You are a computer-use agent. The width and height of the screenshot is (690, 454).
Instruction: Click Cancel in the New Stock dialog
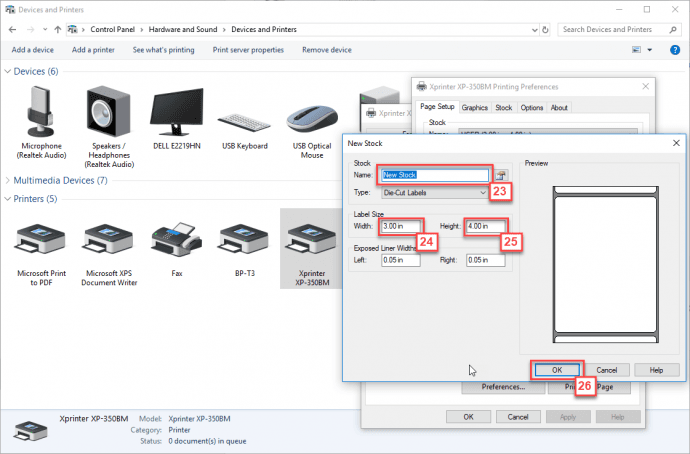click(x=606, y=370)
